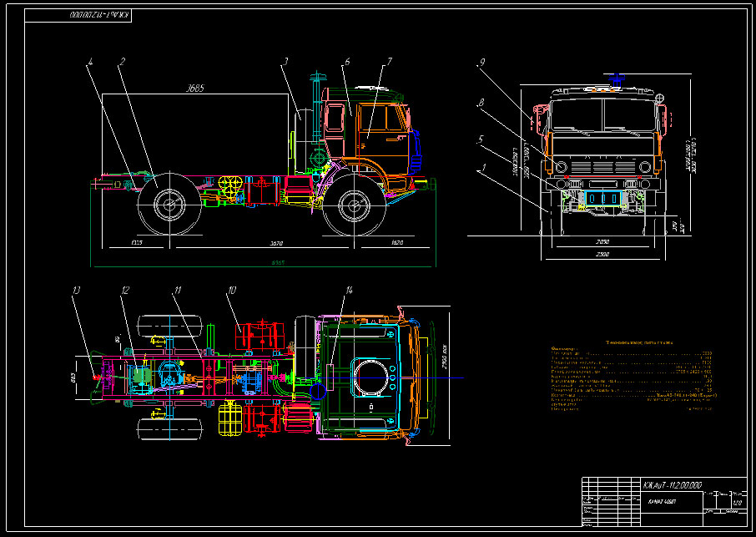Select the orange technical characteristics text block
756x537 pixels.
(x=633, y=377)
